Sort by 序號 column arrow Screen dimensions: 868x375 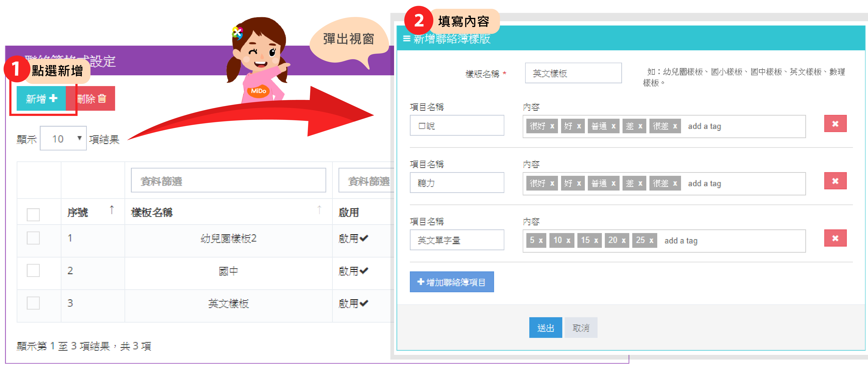pos(112,210)
